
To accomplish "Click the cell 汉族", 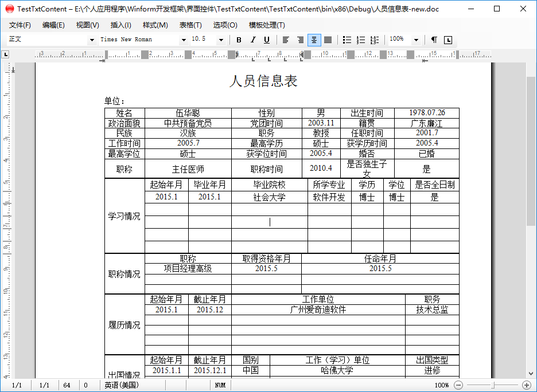I will [188, 133].
